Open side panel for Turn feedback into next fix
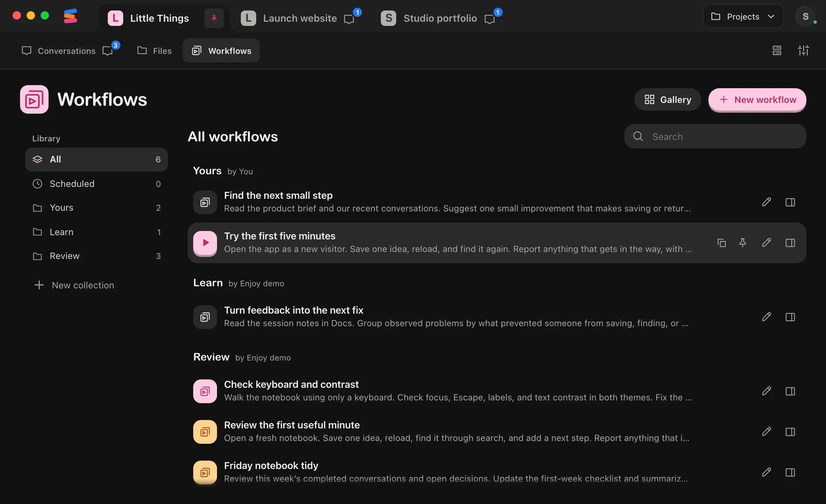Image resolution: width=826 pixels, height=504 pixels. pyautogui.click(x=790, y=317)
